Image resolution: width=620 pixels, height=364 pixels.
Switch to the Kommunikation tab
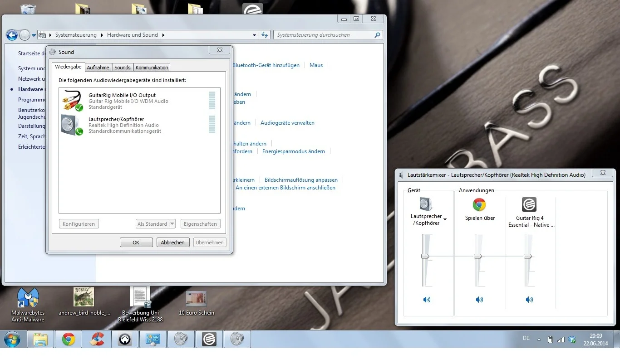point(152,68)
